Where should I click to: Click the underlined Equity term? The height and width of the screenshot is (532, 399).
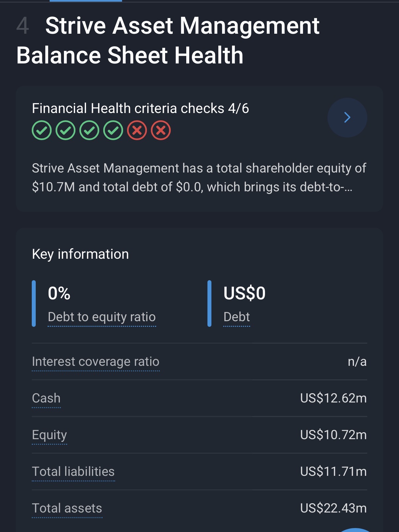click(50, 435)
